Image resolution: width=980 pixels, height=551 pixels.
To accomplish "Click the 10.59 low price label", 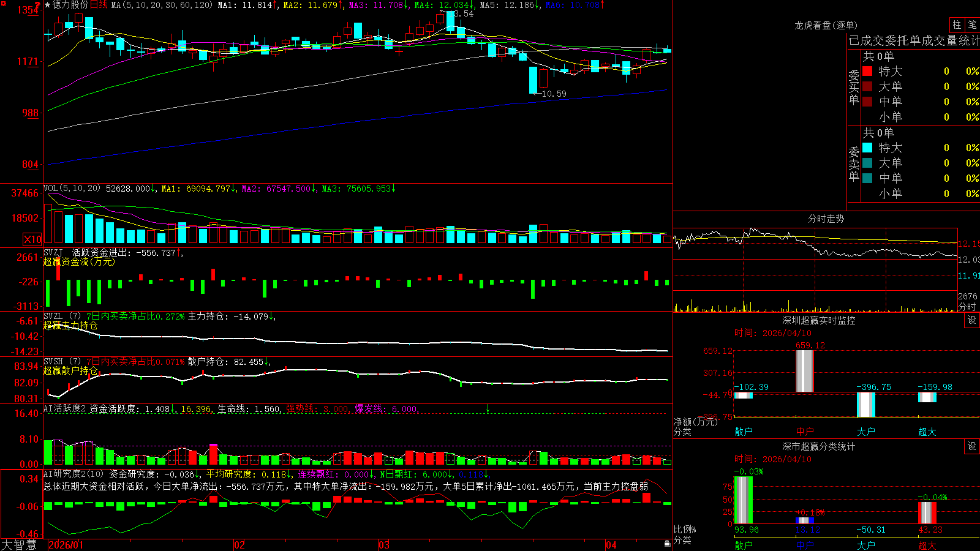I will 554,94.
